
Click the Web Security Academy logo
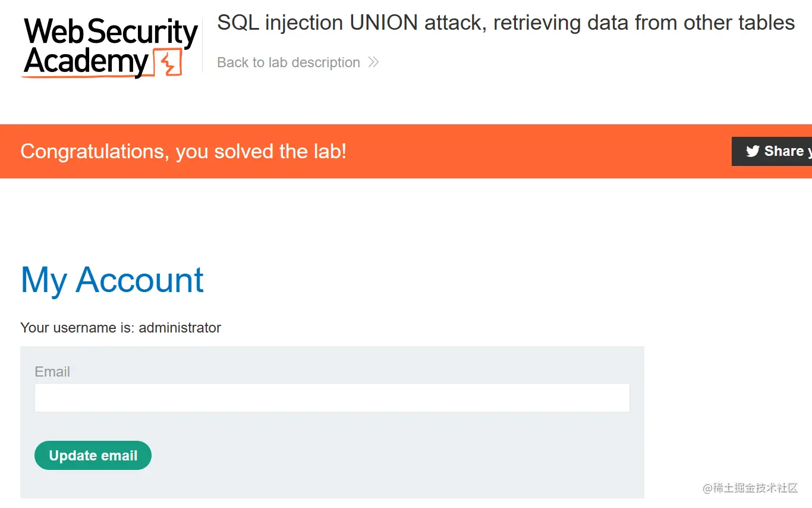pos(110,48)
